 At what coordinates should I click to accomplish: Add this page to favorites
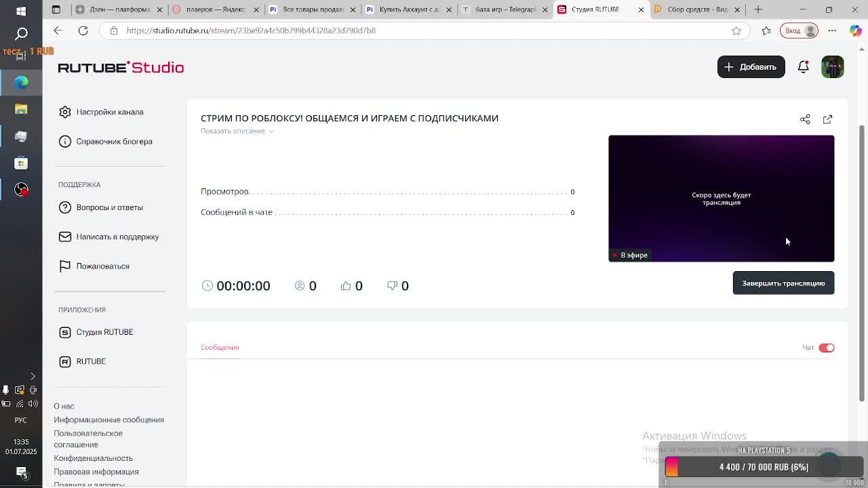click(x=736, y=30)
